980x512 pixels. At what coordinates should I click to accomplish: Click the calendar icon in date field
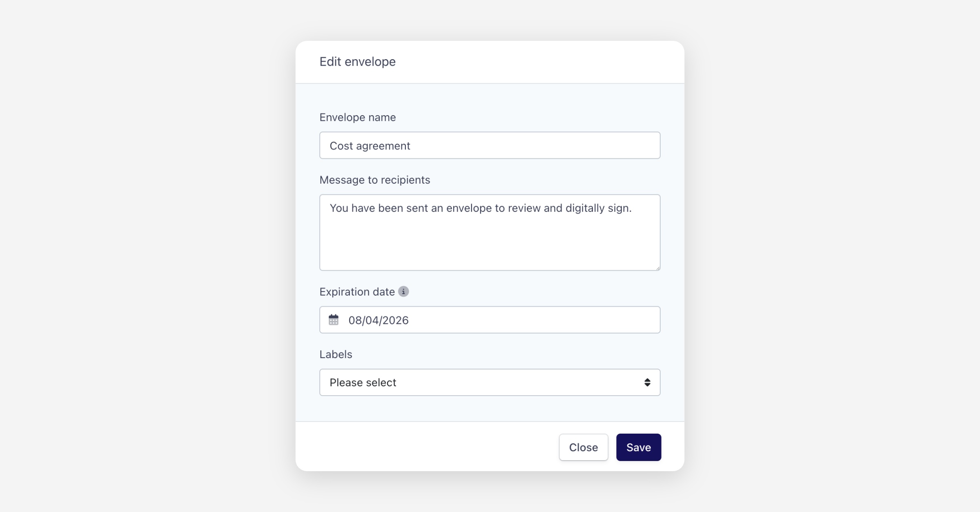pos(334,320)
